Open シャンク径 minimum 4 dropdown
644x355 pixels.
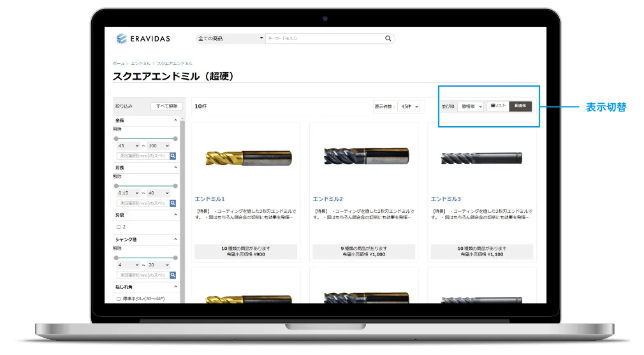pyautogui.click(x=128, y=264)
